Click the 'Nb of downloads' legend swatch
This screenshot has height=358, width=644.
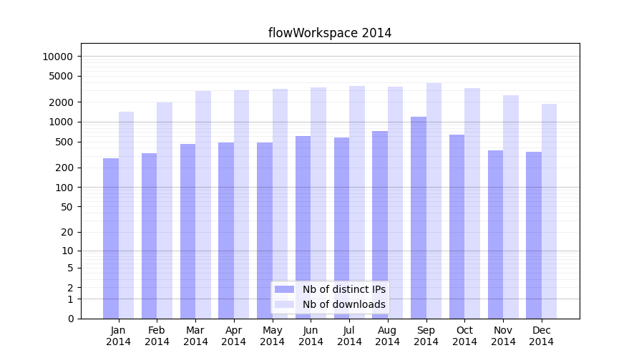pos(284,304)
